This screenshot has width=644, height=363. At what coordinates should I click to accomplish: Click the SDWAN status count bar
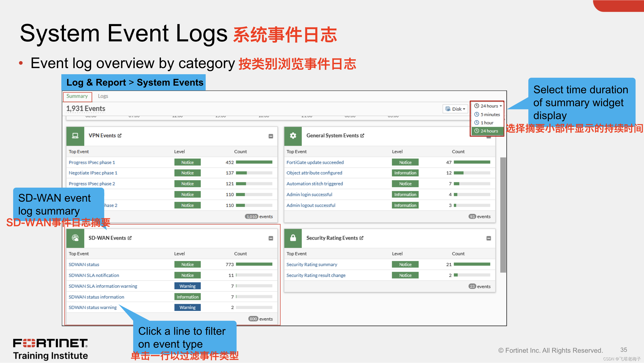click(254, 264)
